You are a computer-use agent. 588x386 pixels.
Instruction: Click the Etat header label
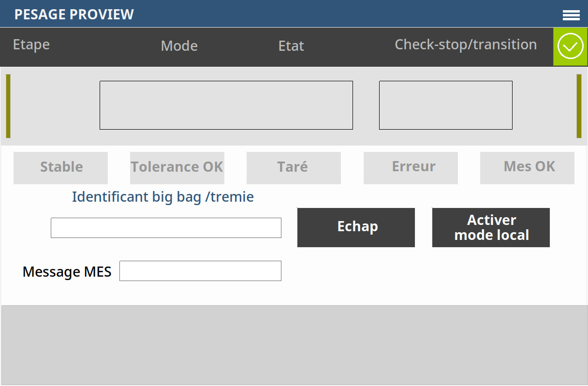(x=291, y=46)
